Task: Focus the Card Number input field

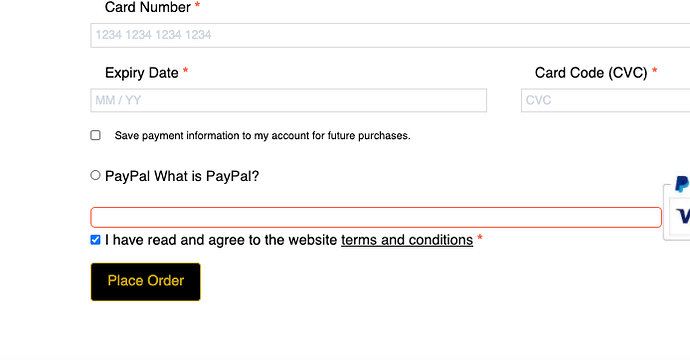Action: (x=390, y=35)
